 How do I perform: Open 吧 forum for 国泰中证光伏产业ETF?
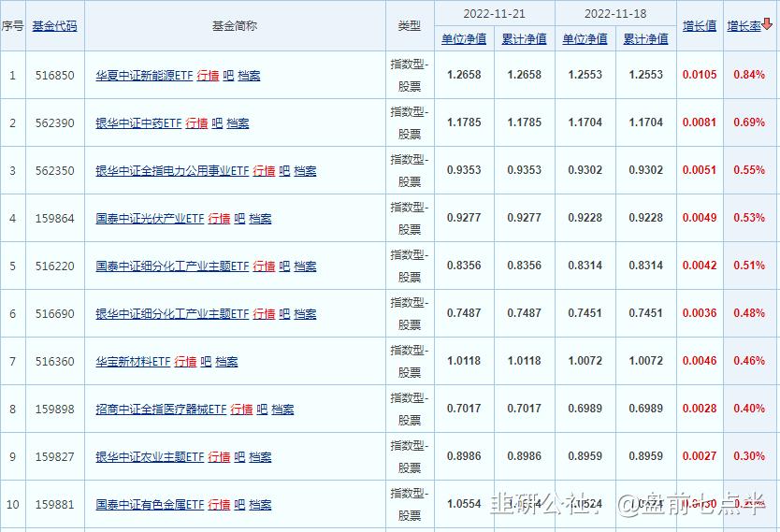239,219
